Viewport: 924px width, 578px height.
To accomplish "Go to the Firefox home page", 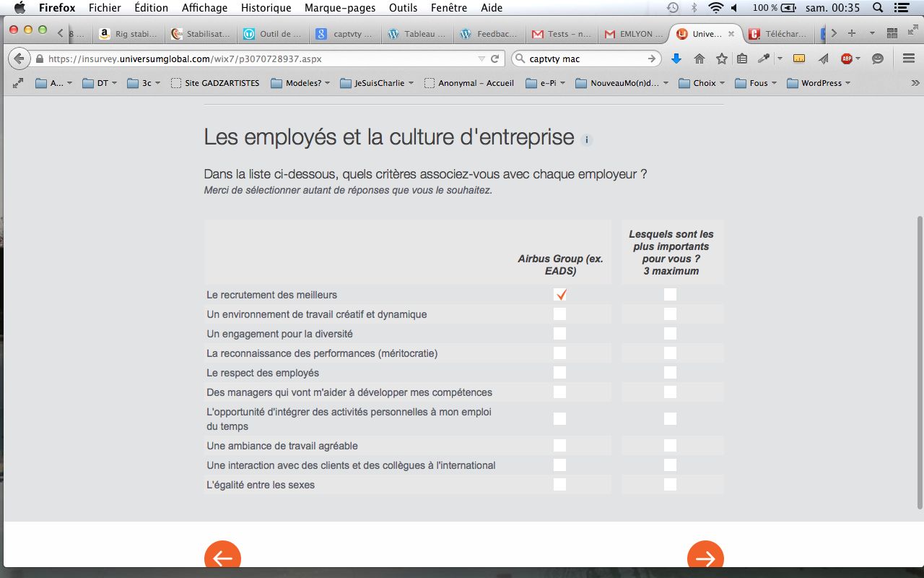I will point(699,59).
